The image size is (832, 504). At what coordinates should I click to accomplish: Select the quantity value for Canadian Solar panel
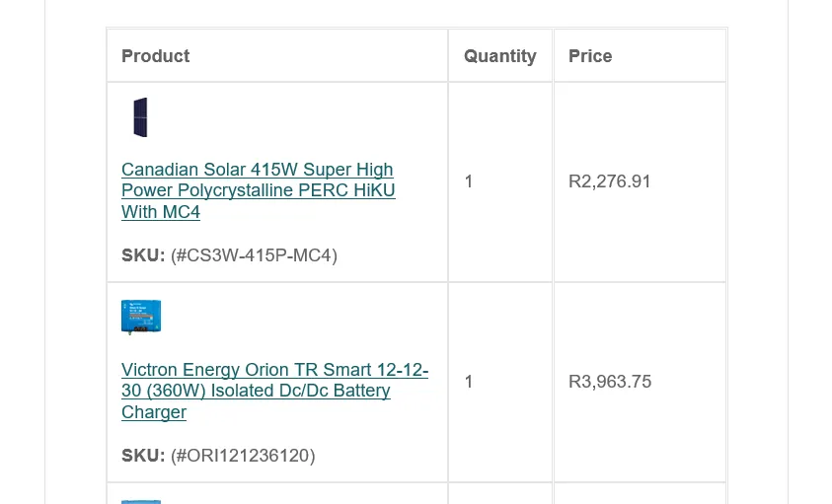click(469, 181)
